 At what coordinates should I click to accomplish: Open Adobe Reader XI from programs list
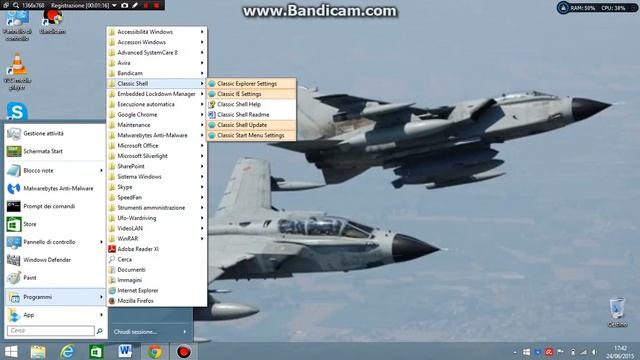[157, 249]
